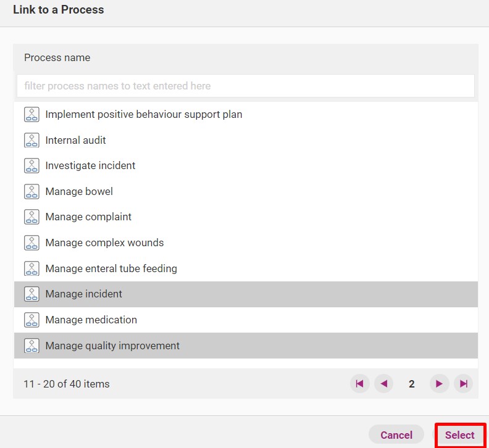Select 'Implement positive behaviour support plan' process
489x448 pixels.
click(x=246, y=114)
